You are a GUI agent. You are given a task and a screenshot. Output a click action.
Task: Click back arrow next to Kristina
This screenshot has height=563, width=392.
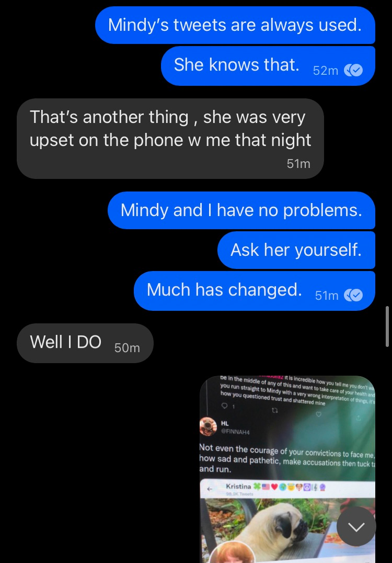(210, 489)
